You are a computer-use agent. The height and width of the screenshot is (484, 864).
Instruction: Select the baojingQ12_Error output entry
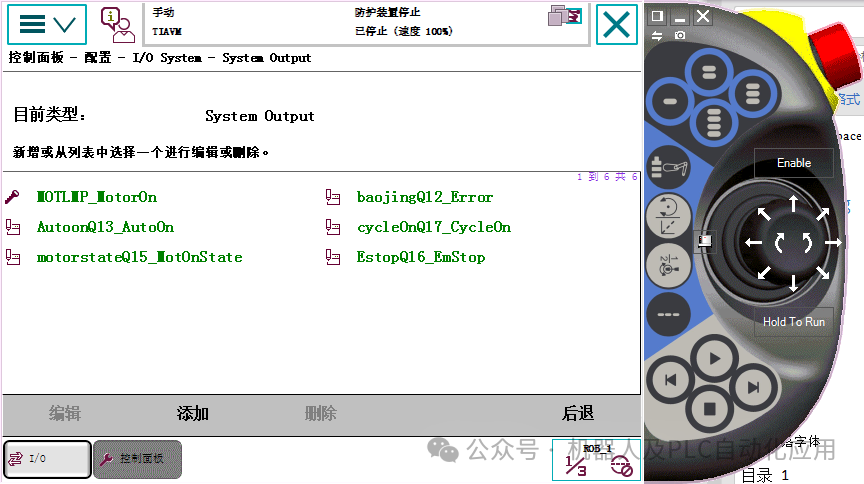click(424, 197)
